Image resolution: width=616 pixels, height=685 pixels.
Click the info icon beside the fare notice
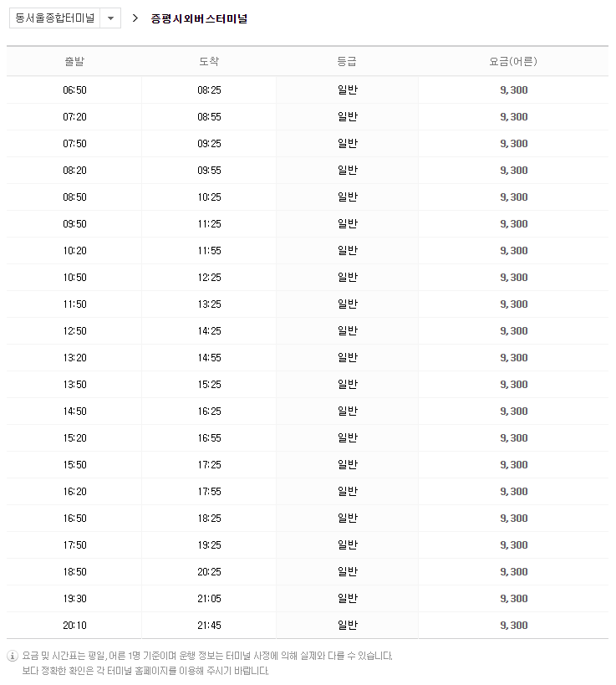point(13,656)
